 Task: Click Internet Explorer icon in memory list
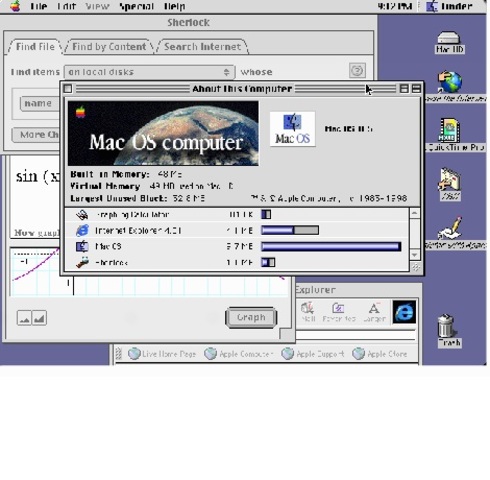click(x=82, y=230)
